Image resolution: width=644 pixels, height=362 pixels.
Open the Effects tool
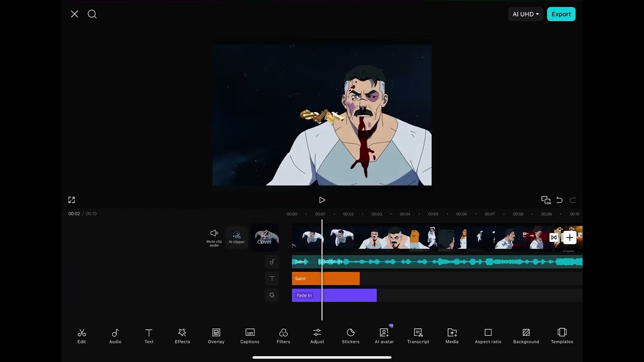point(182,336)
